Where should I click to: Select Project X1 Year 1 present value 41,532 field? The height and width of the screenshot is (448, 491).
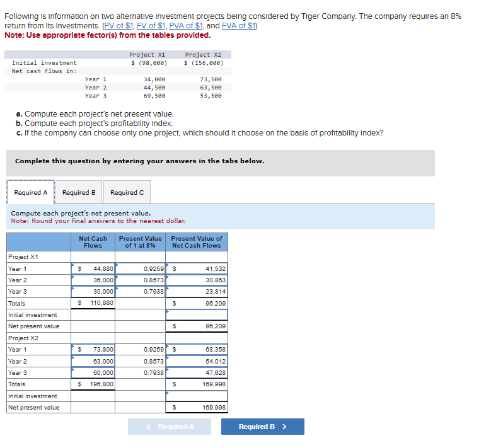(x=197, y=268)
